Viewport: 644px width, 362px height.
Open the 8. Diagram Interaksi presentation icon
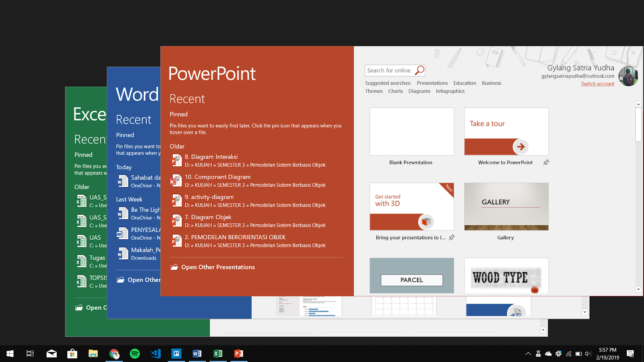click(x=177, y=160)
